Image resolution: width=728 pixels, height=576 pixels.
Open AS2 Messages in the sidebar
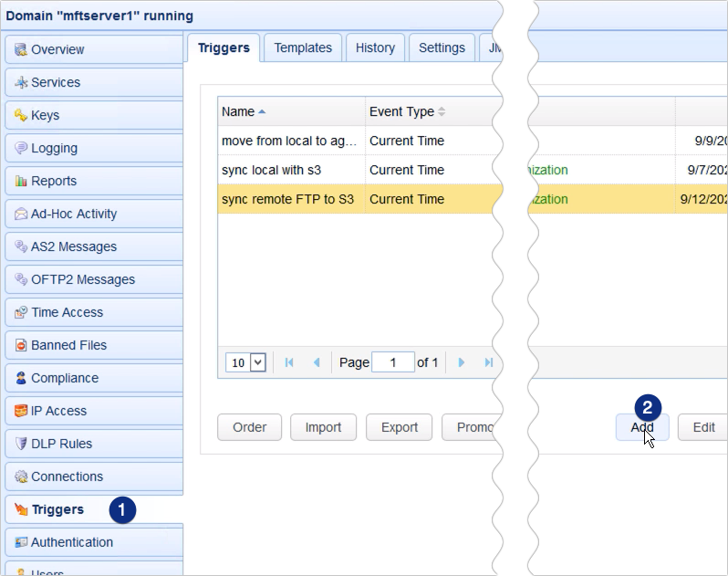point(94,246)
